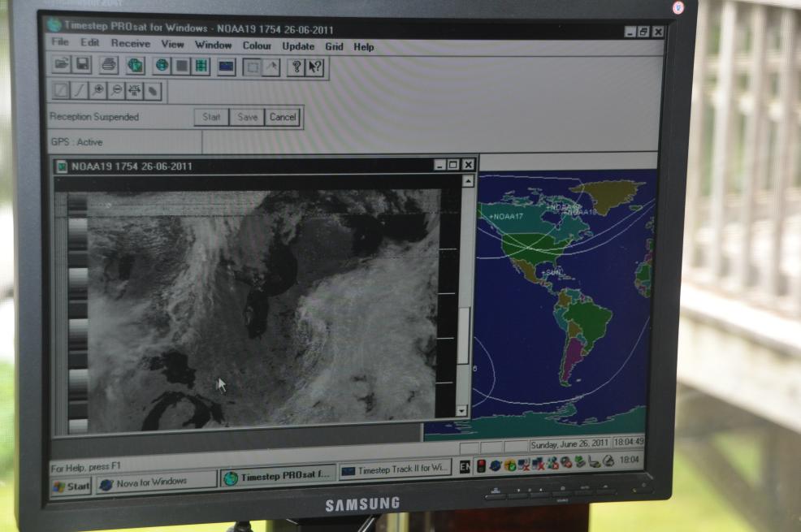This screenshot has height=532, width=801.
Task: Click the Start reception button
Action: click(211, 117)
